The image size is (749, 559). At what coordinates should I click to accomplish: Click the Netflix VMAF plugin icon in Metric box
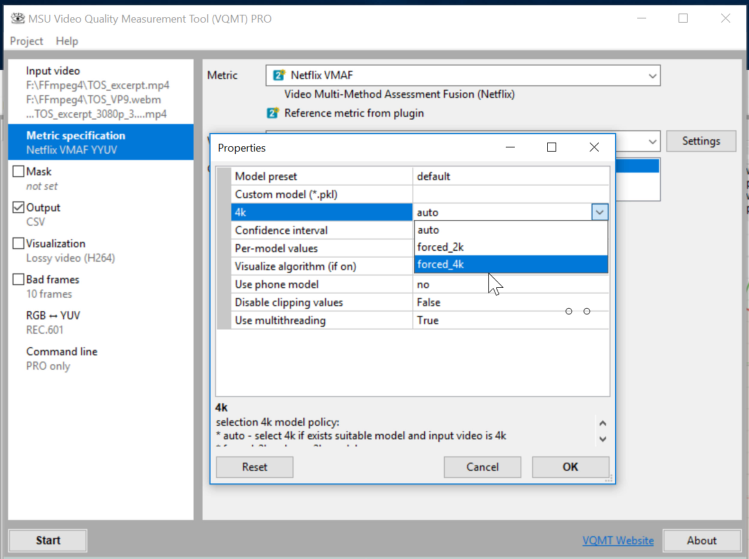[278, 75]
